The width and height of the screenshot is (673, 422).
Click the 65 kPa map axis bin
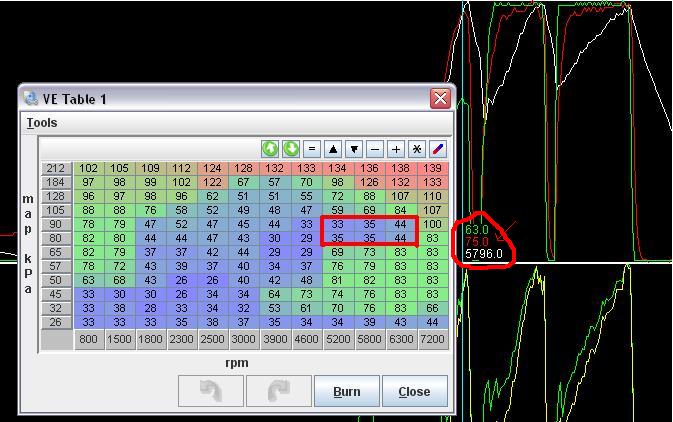coord(56,252)
